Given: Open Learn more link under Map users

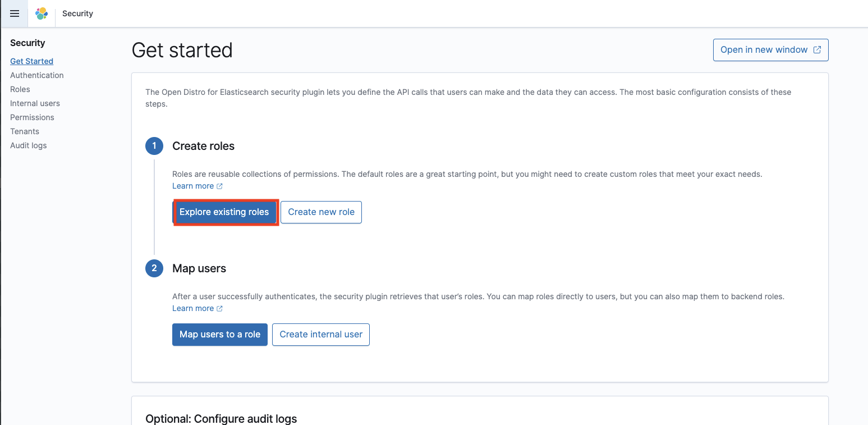Looking at the screenshot, I should [197, 308].
